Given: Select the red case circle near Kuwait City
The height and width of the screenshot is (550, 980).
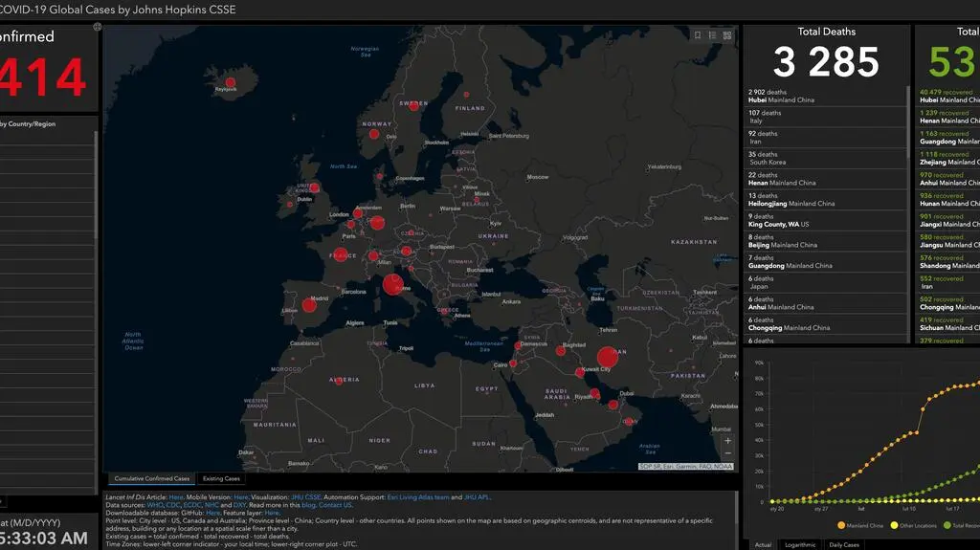Looking at the screenshot, I should [580, 372].
